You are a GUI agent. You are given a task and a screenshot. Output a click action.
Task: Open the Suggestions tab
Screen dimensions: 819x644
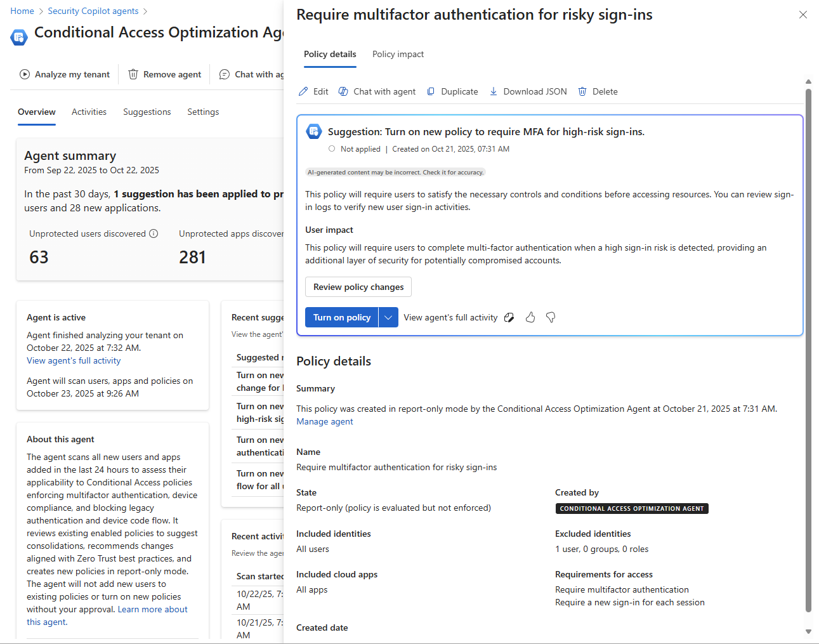point(147,112)
